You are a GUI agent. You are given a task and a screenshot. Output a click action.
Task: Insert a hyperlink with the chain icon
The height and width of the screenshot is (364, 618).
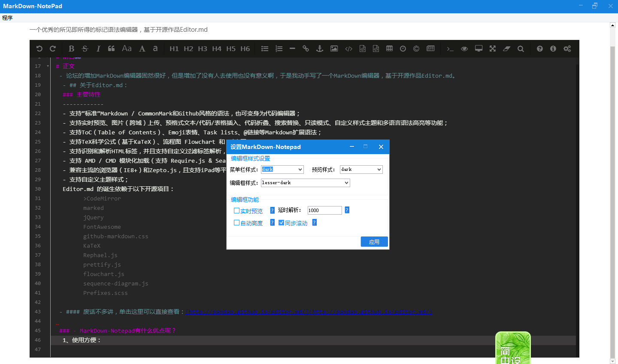306,49
